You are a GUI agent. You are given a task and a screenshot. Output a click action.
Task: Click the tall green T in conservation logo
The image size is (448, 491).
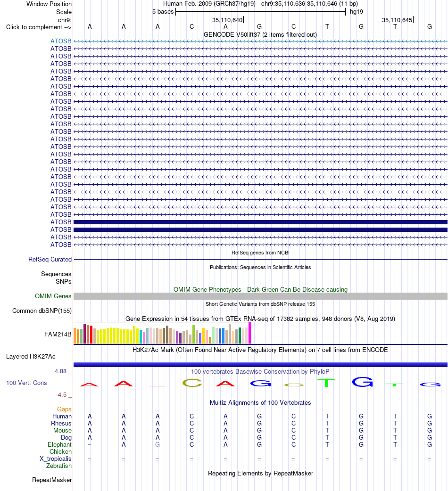pos(326,383)
